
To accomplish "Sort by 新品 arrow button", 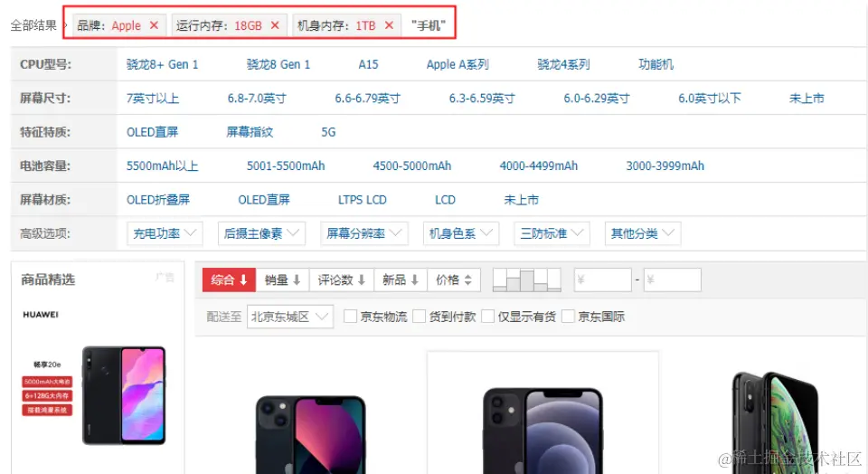I will [x=401, y=280].
